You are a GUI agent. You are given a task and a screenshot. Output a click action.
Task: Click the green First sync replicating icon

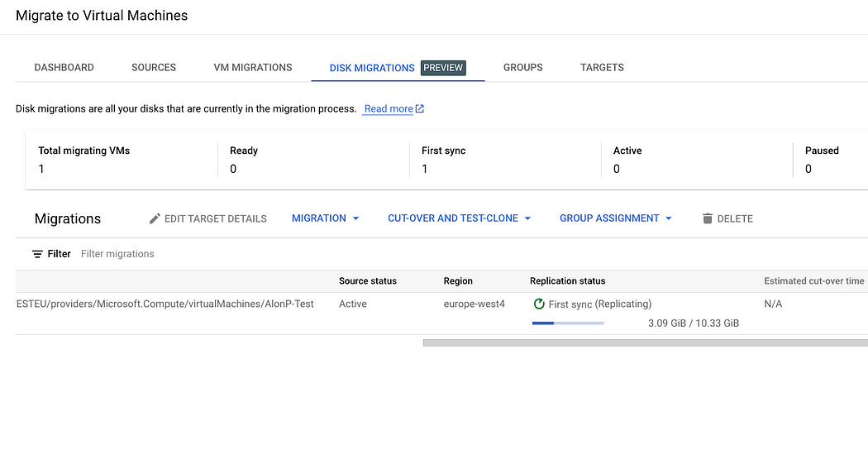click(539, 304)
